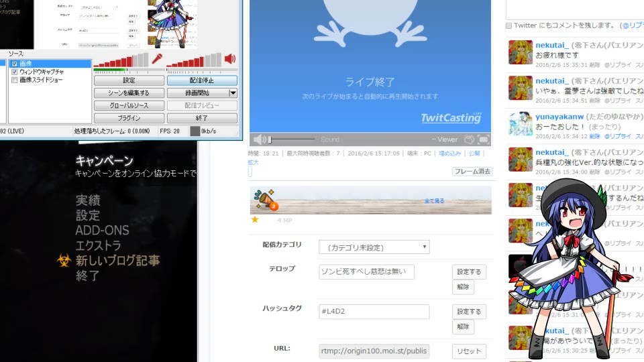
Task: Open the 配信カテゴリ dropdown
Action: (374, 247)
